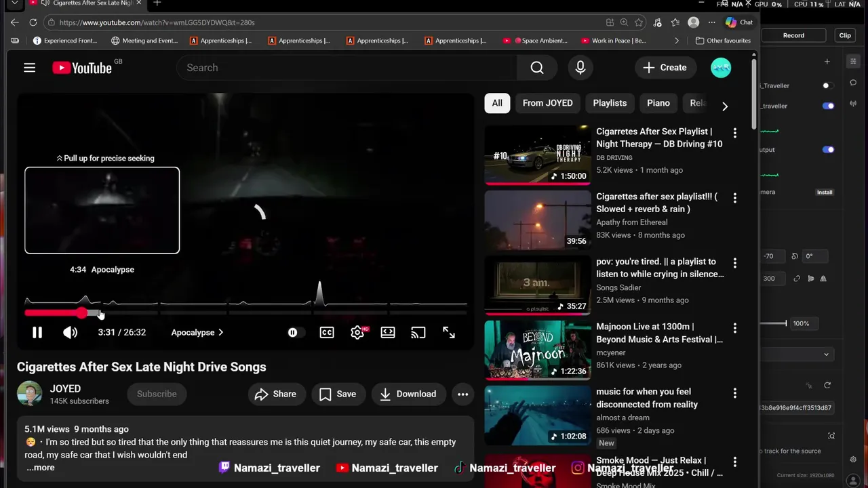Select the All filter chip
The height and width of the screenshot is (488, 868).
click(497, 103)
